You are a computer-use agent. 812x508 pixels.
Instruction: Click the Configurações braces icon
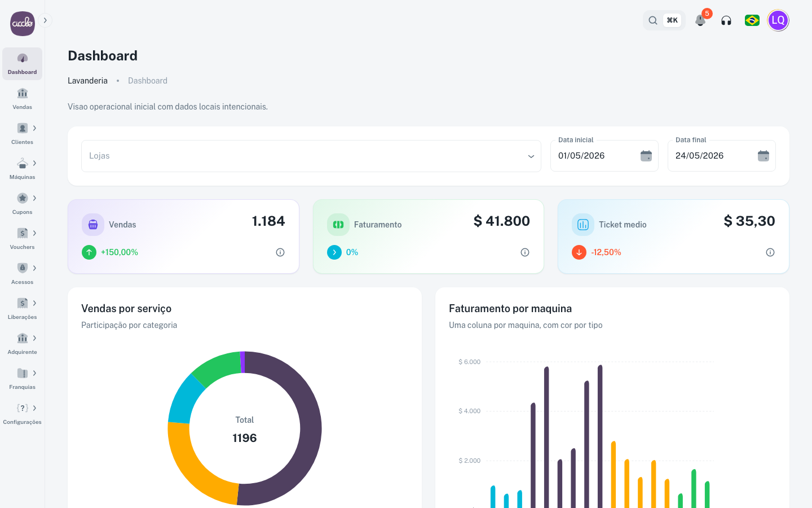click(x=23, y=408)
